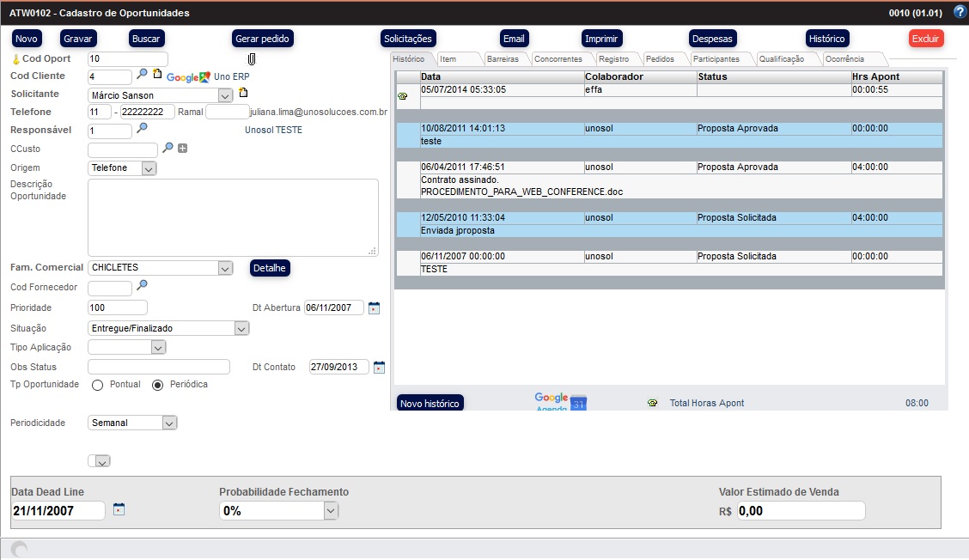Click magnifier next to Responsável field
969x560 pixels.
click(143, 129)
